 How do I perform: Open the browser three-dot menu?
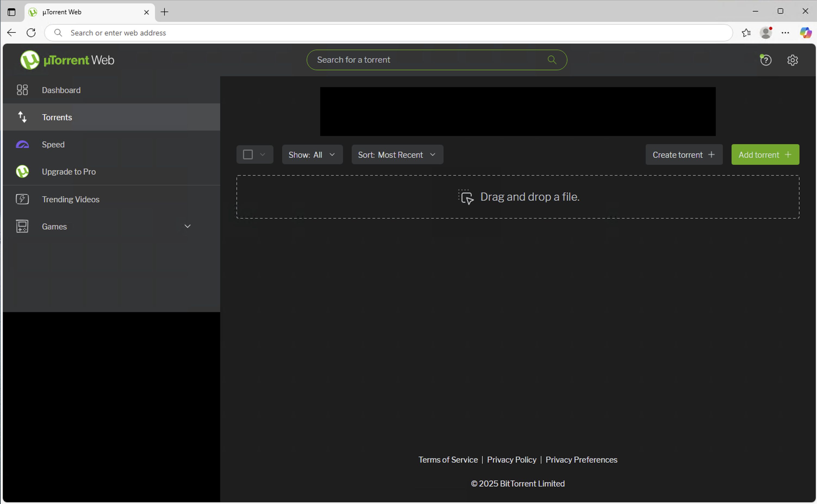click(x=785, y=33)
